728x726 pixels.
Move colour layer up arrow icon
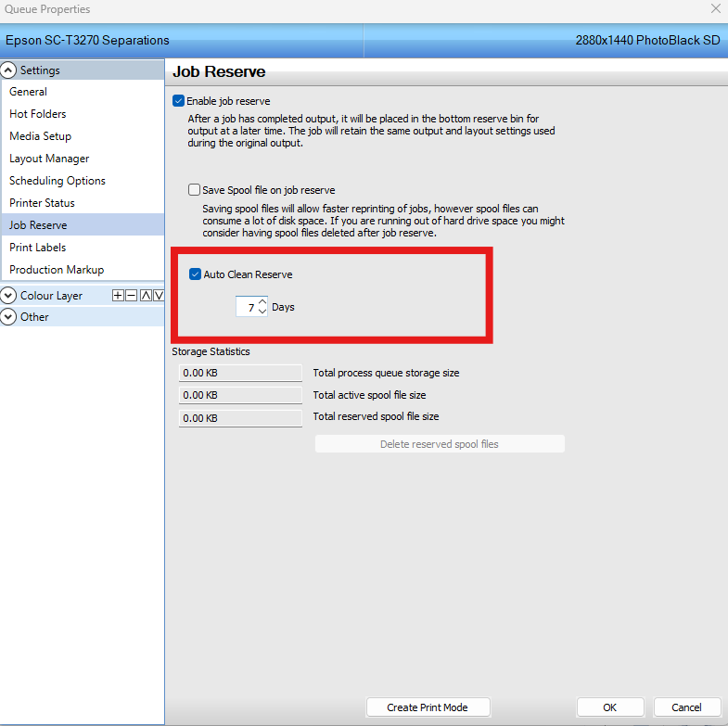click(x=146, y=295)
